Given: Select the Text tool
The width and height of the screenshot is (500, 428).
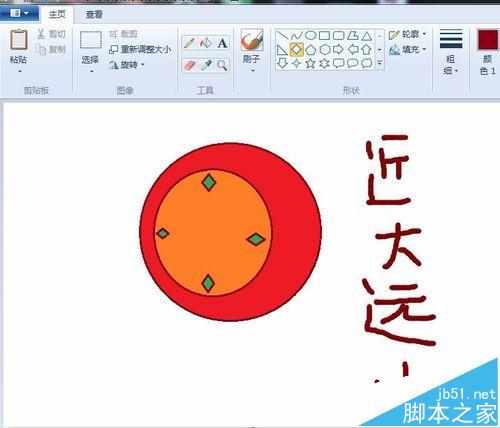Looking at the screenshot, I should point(222,43).
